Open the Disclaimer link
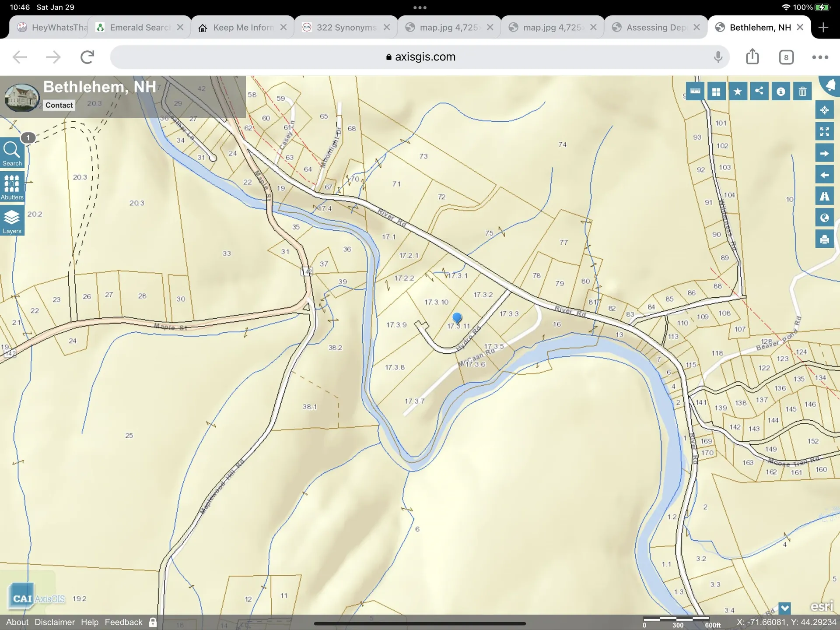This screenshot has height=630, width=840. pyautogui.click(x=55, y=622)
